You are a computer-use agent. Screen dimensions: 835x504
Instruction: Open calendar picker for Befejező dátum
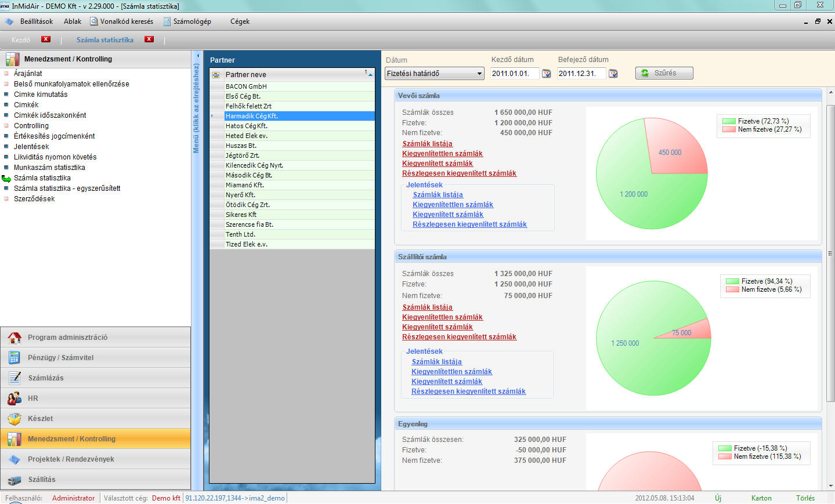(613, 74)
